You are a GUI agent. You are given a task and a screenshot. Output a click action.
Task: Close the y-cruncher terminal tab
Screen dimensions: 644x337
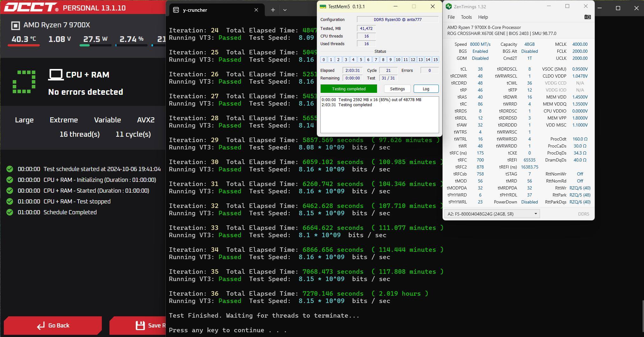click(256, 10)
